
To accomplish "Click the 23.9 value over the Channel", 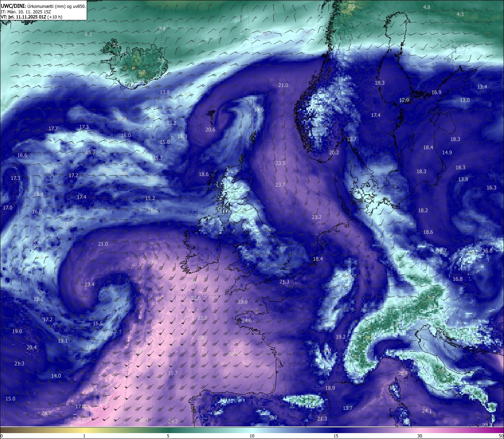I will coord(243,302).
